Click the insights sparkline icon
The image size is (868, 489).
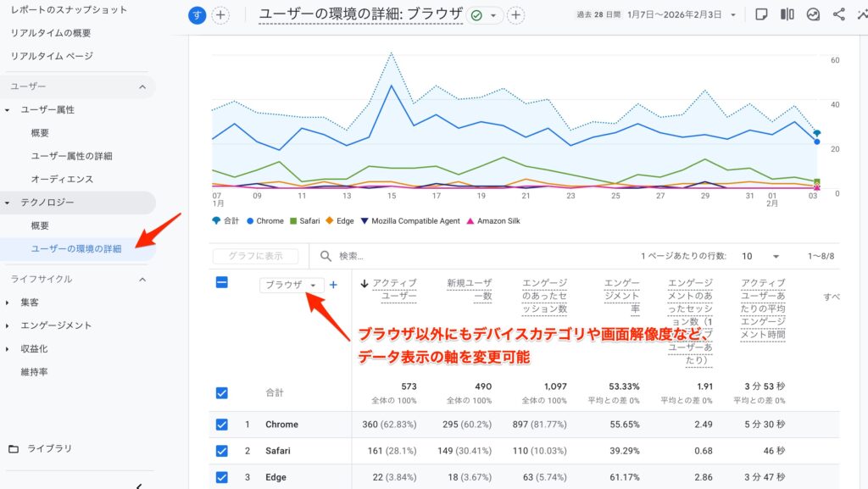click(x=813, y=14)
